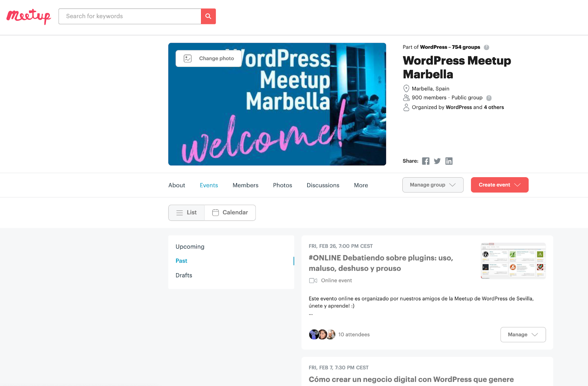
Task: Click the red search magnifier button
Action: pos(208,16)
